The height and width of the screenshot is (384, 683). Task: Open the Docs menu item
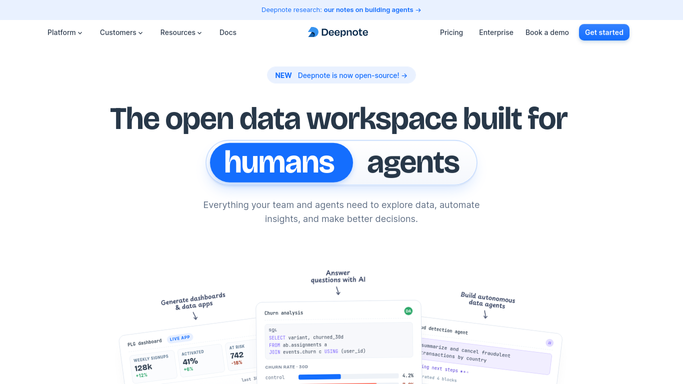point(228,32)
